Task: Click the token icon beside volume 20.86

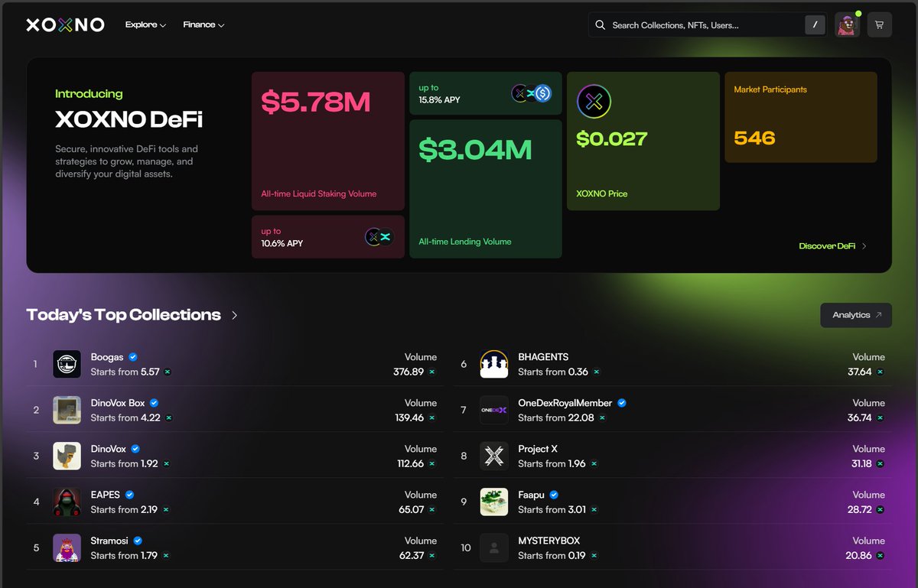Action: [880, 555]
